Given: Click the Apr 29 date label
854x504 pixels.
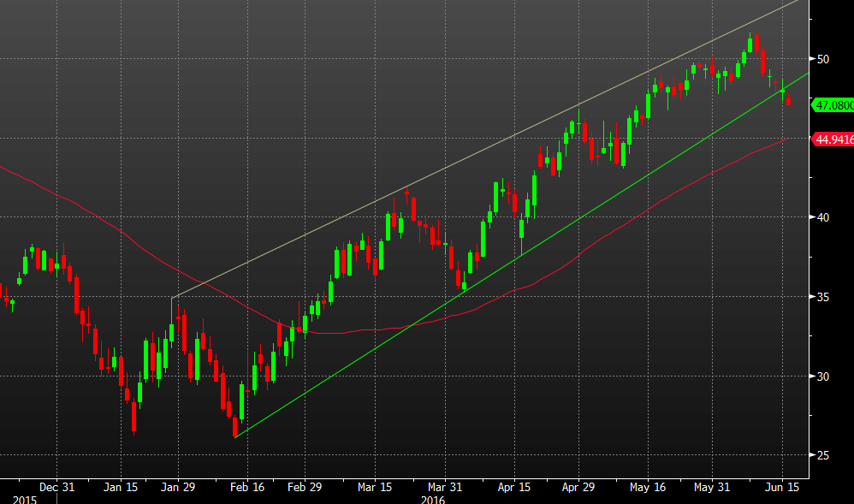Looking at the screenshot, I should (x=578, y=487).
